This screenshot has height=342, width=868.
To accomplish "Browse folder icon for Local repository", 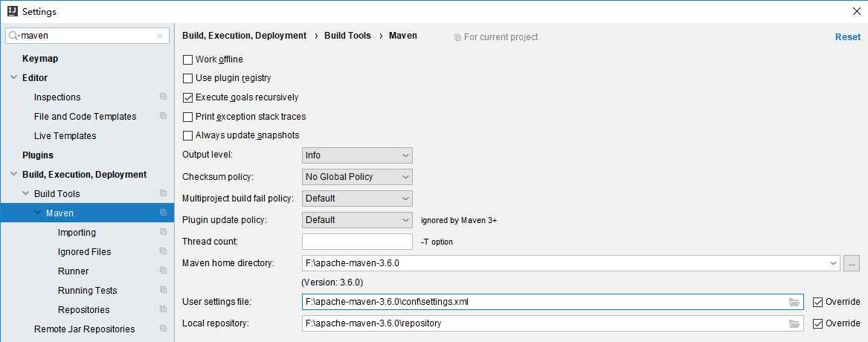I will (x=794, y=323).
